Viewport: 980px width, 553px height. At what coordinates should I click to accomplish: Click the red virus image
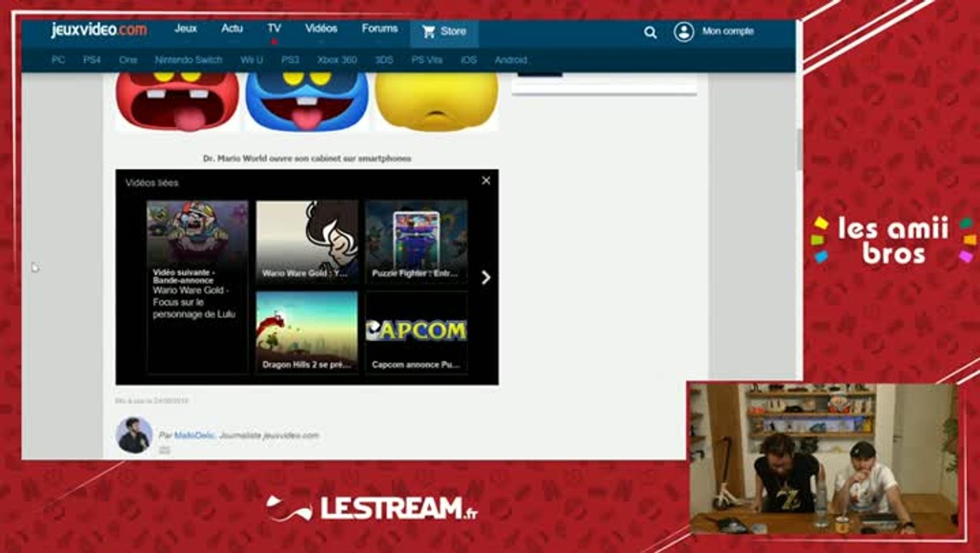(x=177, y=101)
